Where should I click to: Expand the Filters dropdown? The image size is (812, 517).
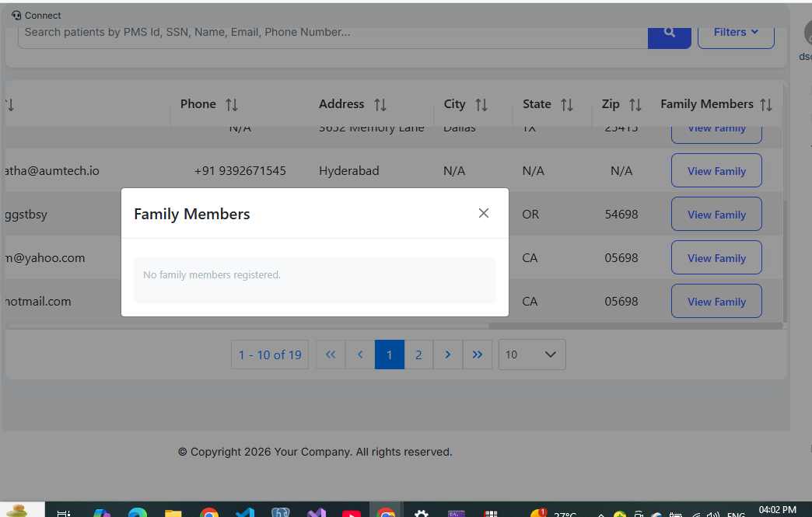(736, 33)
